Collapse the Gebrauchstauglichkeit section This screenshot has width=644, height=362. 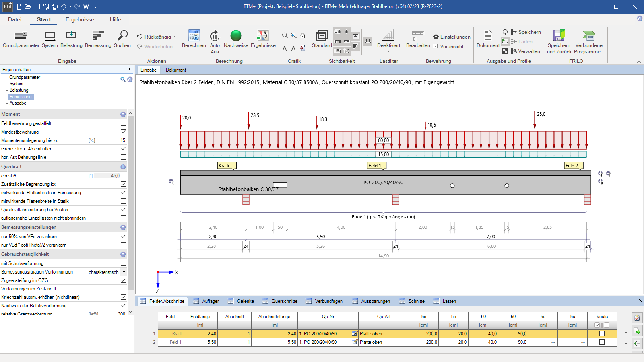(x=123, y=255)
